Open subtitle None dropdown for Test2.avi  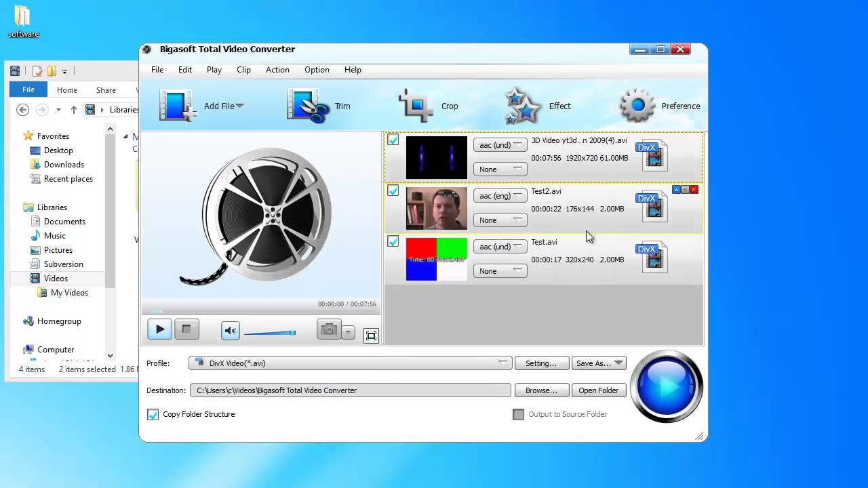coord(500,220)
